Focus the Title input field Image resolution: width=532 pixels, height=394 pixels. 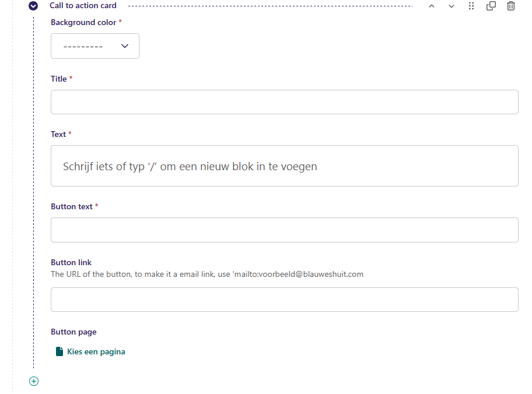(284, 102)
